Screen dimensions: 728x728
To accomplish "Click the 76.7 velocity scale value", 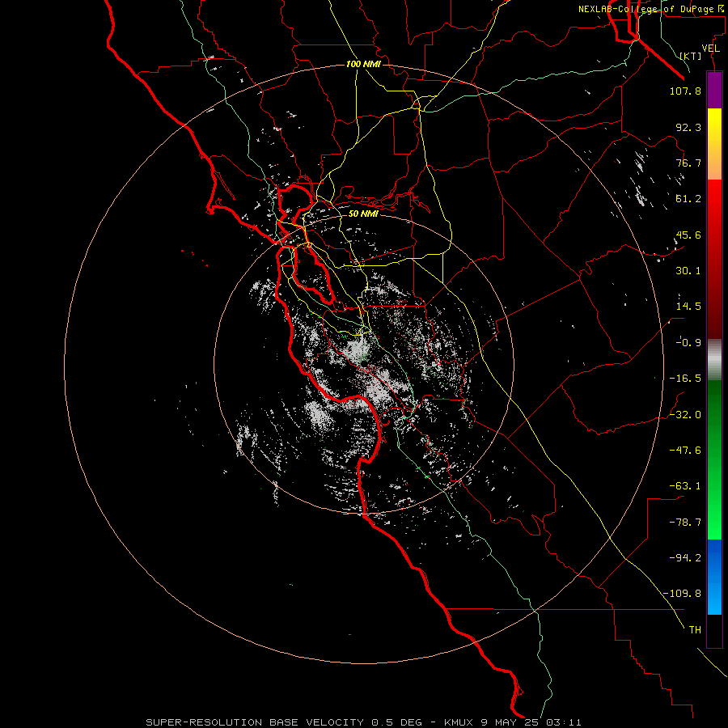I will point(688,163).
